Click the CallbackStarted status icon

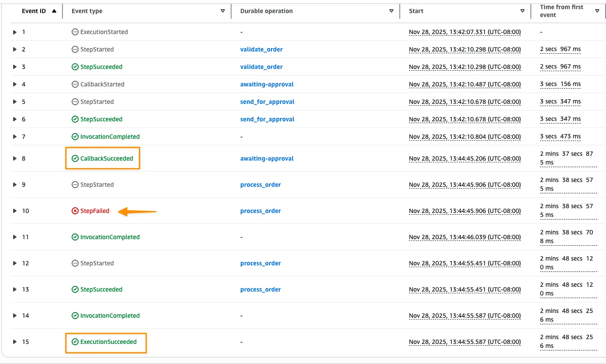(75, 84)
